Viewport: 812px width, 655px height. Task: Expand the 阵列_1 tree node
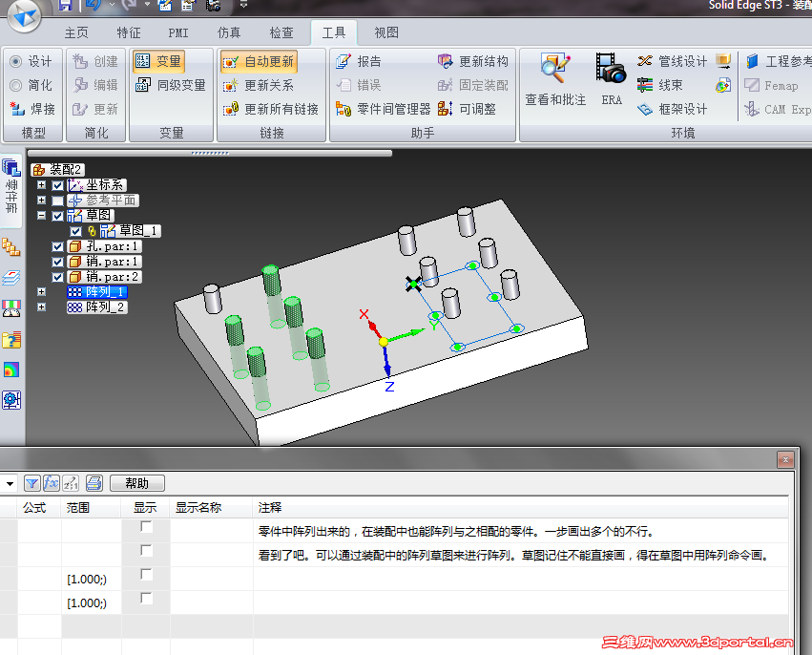pyautogui.click(x=41, y=292)
